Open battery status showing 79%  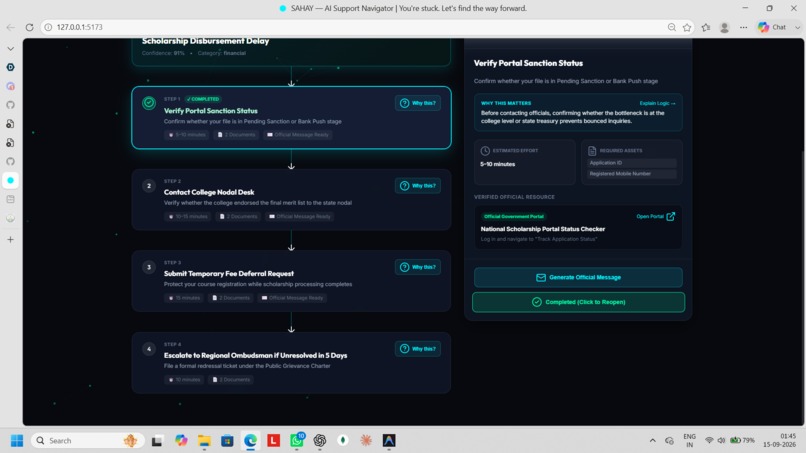tap(743, 441)
